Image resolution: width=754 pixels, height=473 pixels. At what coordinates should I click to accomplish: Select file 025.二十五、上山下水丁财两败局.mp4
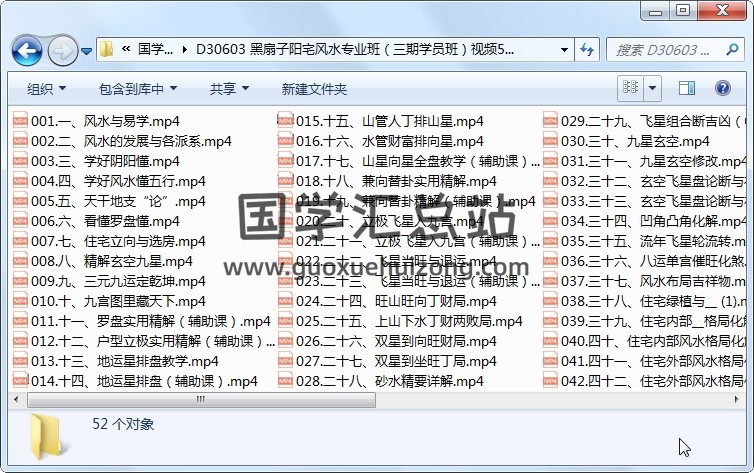[x=401, y=321]
